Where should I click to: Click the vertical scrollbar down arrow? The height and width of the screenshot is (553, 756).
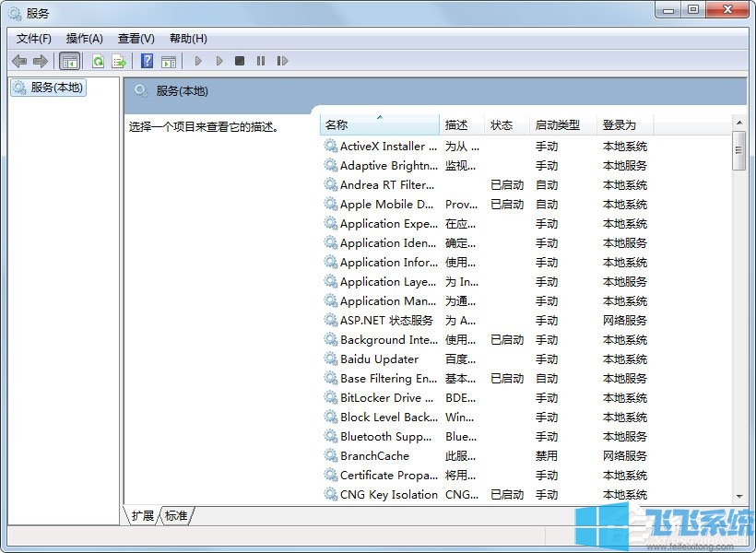pos(740,495)
